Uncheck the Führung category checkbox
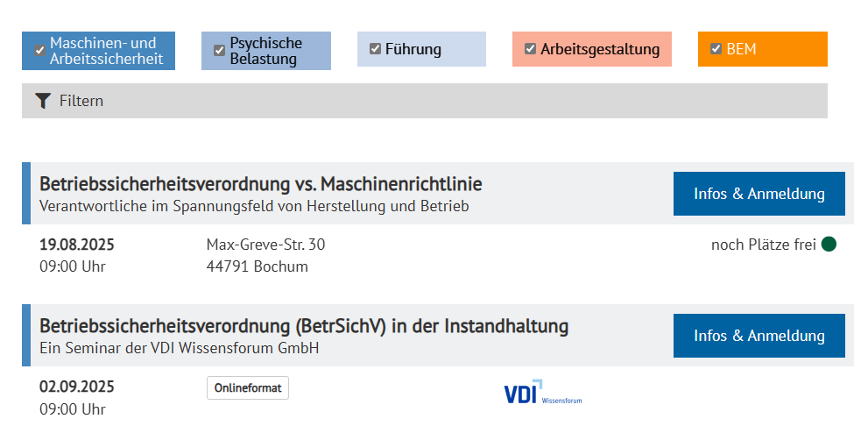 click(x=376, y=49)
